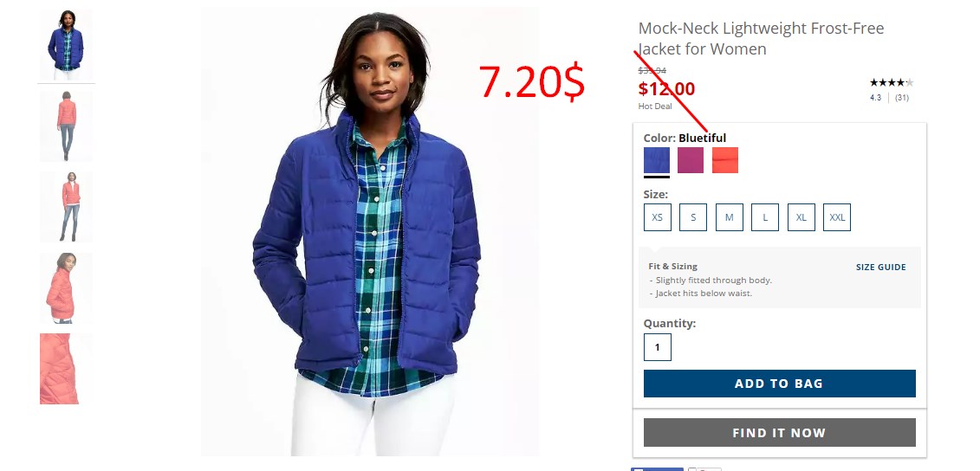Add the jacket to bag
The width and height of the screenshot is (980, 471).
tap(779, 384)
